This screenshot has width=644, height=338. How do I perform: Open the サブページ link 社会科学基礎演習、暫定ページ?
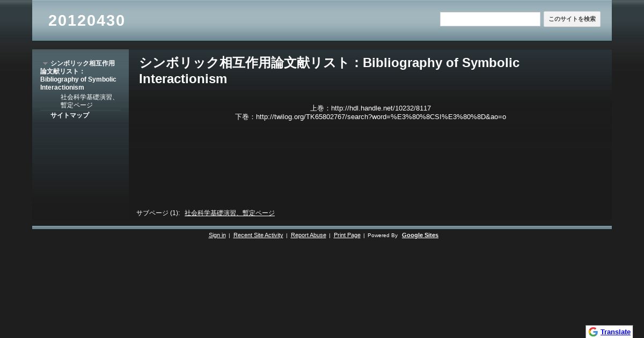click(x=230, y=213)
